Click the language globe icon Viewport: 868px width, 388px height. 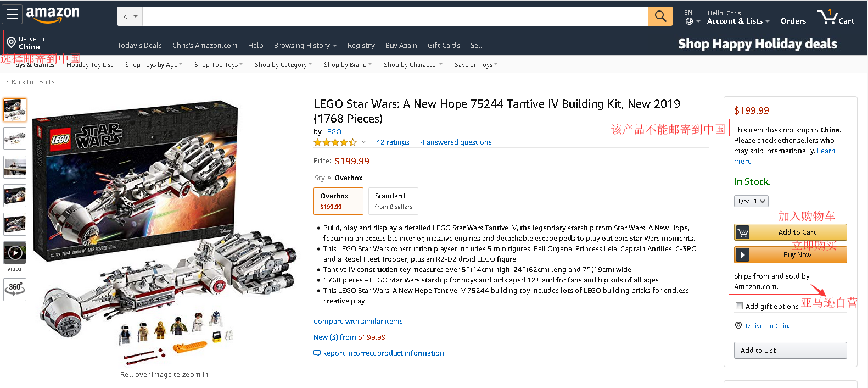[x=689, y=21]
